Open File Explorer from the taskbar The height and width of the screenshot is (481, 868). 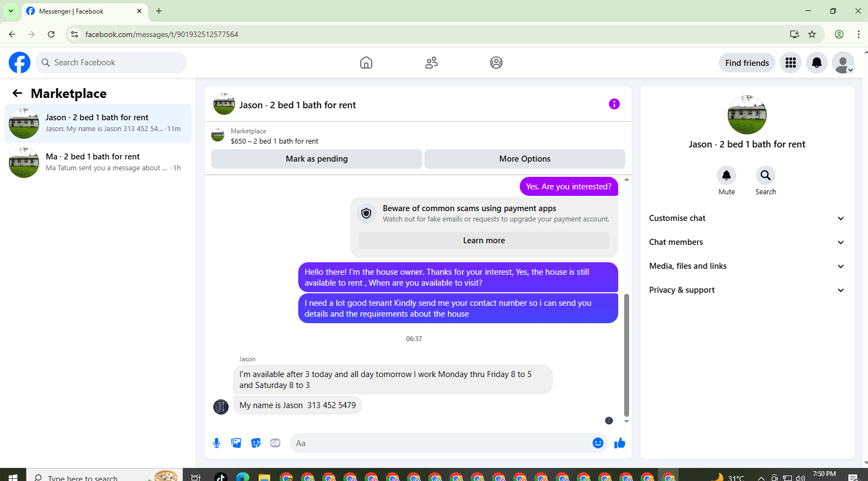click(264, 477)
